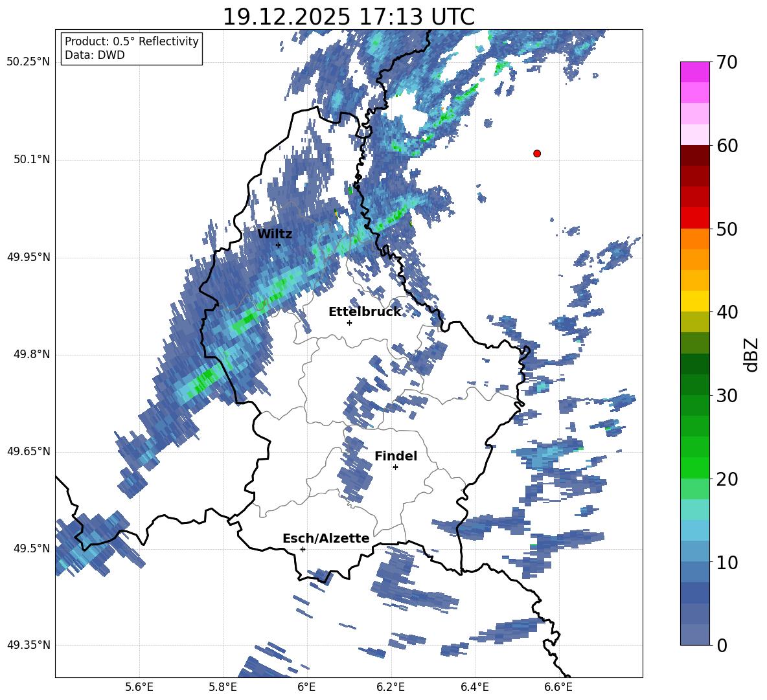Screen dimensions: 767x700
Task: Click the 6.2°E longitude tick label
Action: point(391,687)
